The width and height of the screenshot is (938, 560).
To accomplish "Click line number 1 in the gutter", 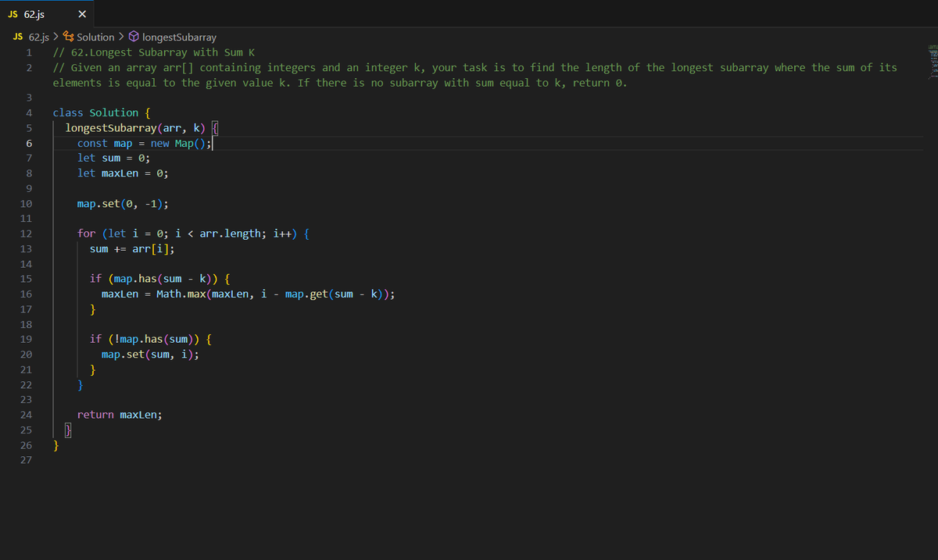I will point(28,52).
